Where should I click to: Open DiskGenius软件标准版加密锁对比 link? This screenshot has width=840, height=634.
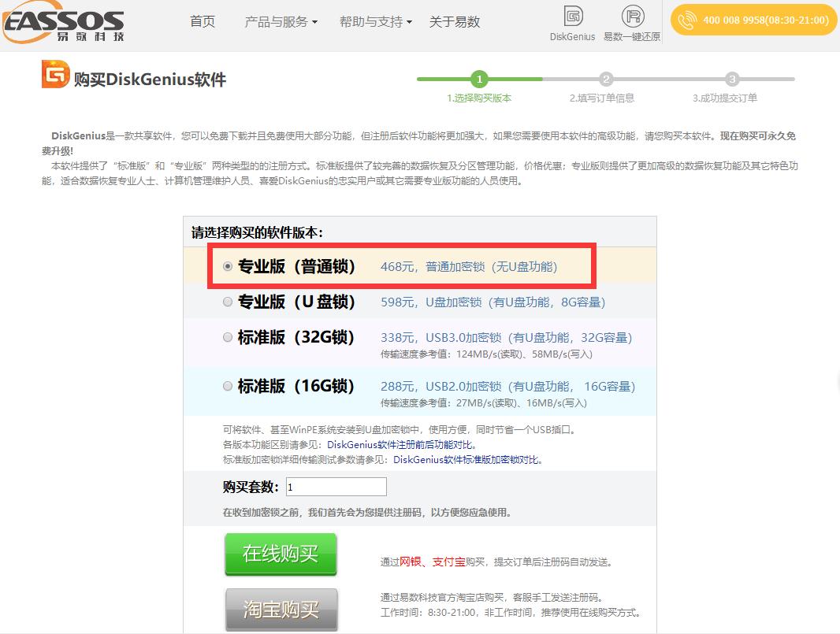[466, 460]
